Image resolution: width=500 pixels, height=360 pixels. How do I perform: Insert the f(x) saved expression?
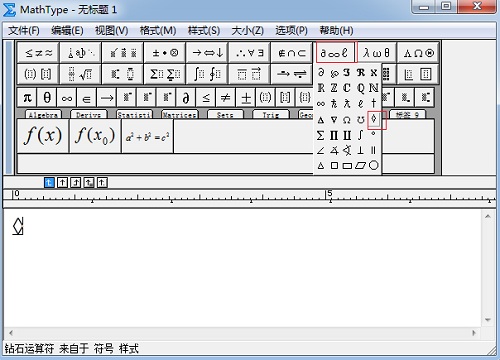(x=43, y=136)
